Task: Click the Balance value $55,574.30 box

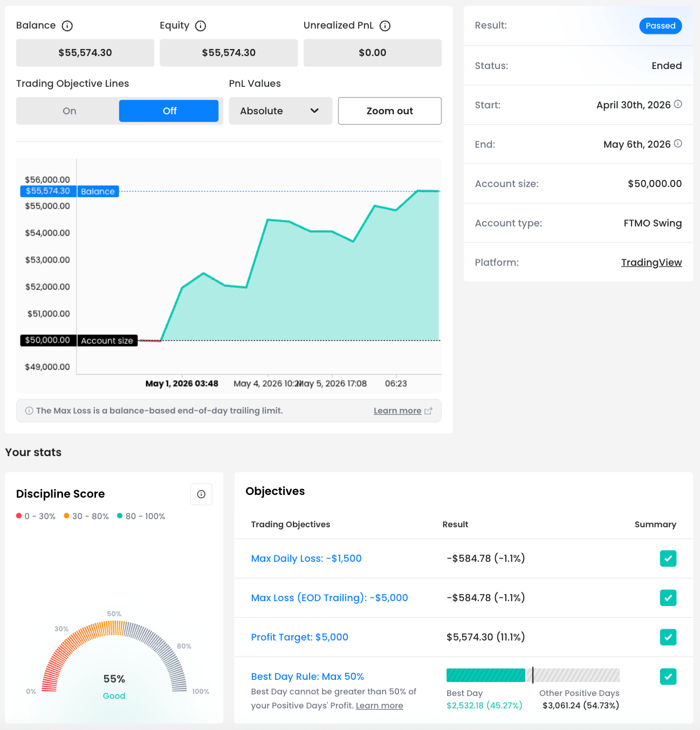Action: pyautogui.click(x=85, y=53)
